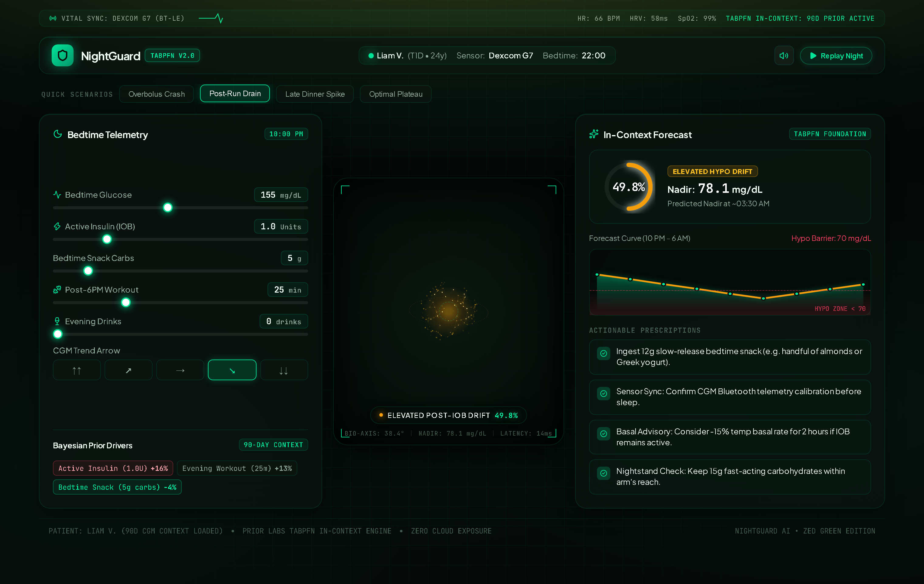The width and height of the screenshot is (924, 584).
Task: Select the diagonal-down trend arrow
Action: [x=232, y=370]
